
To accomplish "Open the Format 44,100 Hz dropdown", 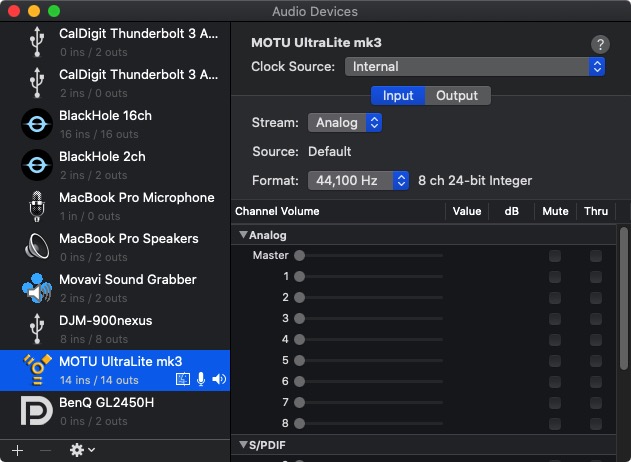I will pyautogui.click(x=358, y=181).
